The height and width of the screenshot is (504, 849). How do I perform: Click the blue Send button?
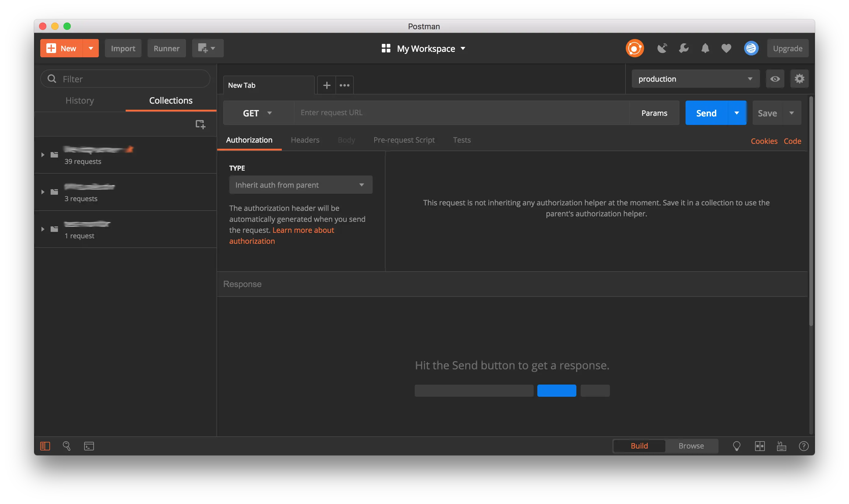click(706, 113)
